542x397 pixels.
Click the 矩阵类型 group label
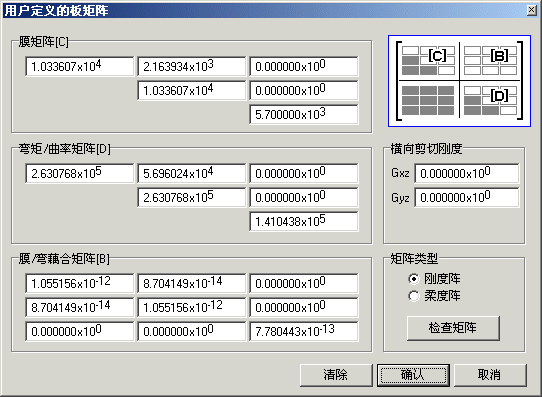tap(414, 258)
